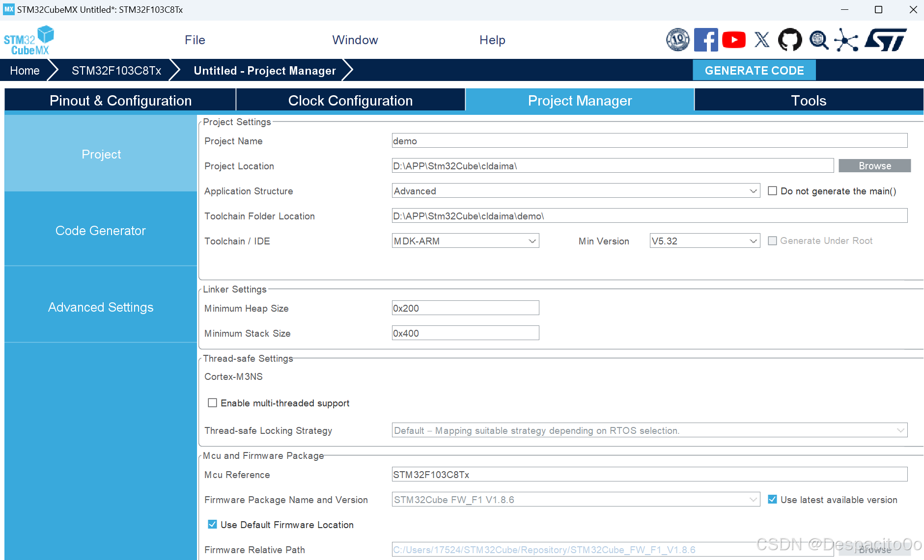The image size is (924, 560).
Task: Open the Window menu
Action: tap(355, 40)
